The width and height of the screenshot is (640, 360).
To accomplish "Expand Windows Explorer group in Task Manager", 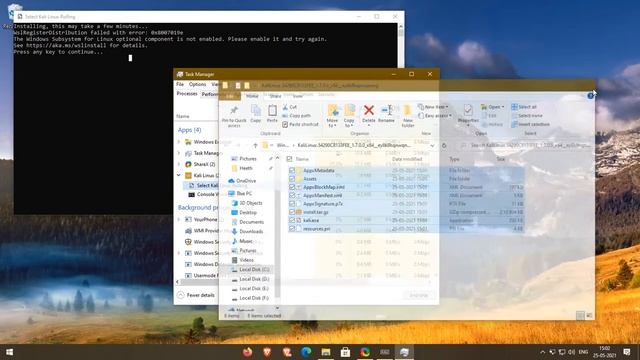I will [x=179, y=142].
